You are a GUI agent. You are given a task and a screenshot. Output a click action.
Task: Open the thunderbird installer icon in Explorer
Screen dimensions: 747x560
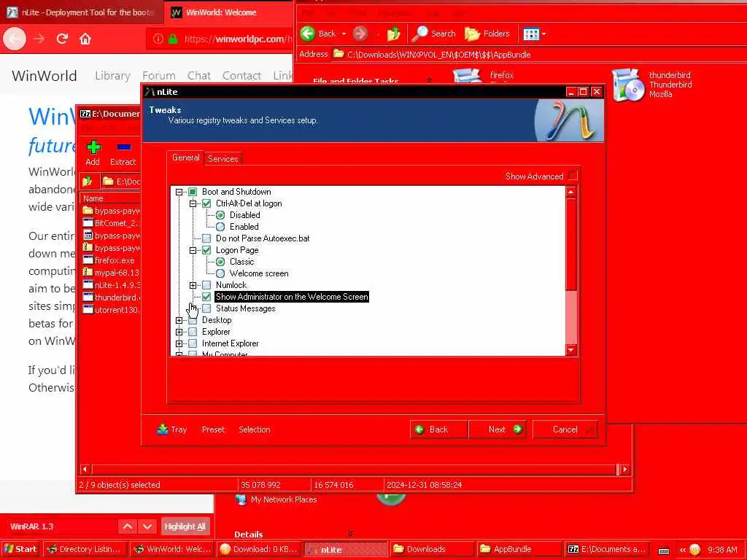(x=627, y=85)
